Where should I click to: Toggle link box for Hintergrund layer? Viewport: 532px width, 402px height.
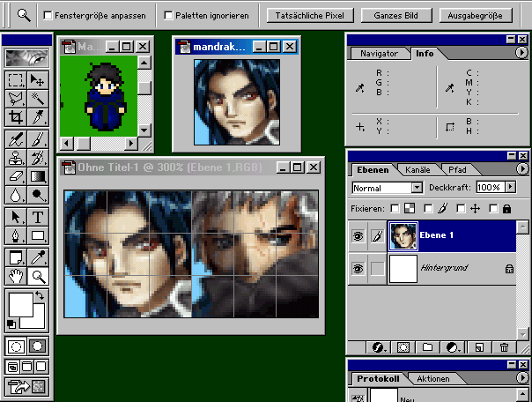377,269
